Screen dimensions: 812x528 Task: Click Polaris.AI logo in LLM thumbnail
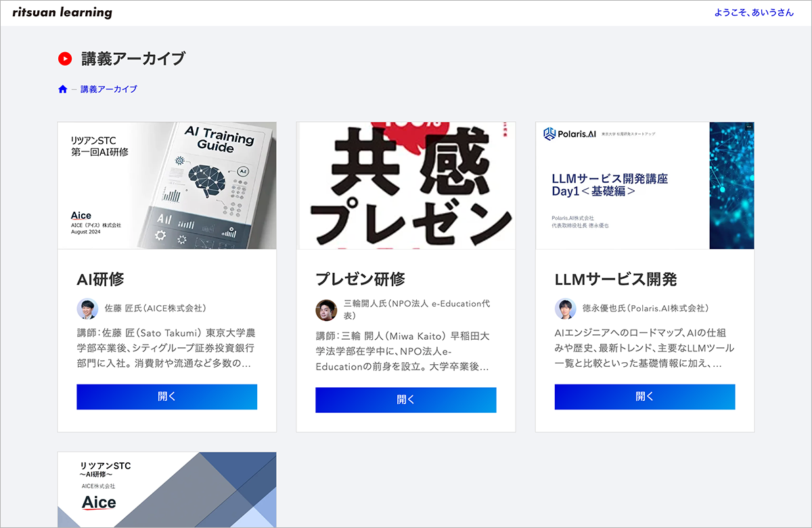coord(570,134)
